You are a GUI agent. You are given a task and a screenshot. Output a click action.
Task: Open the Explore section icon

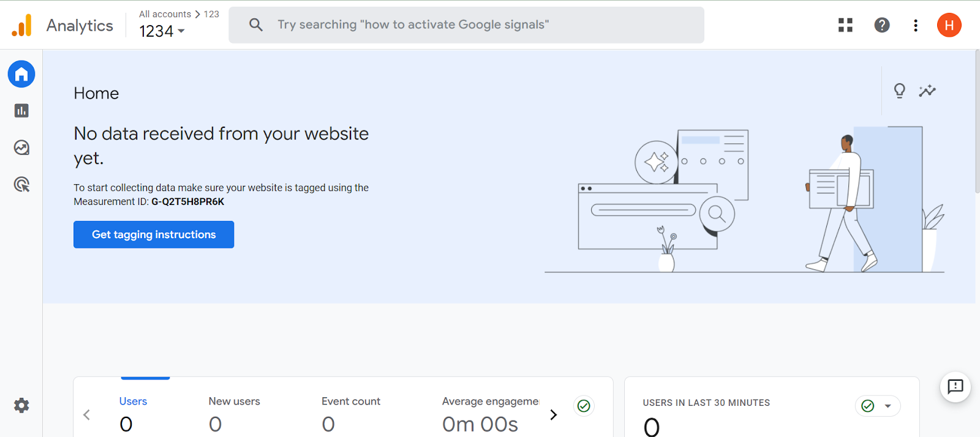coord(21,148)
